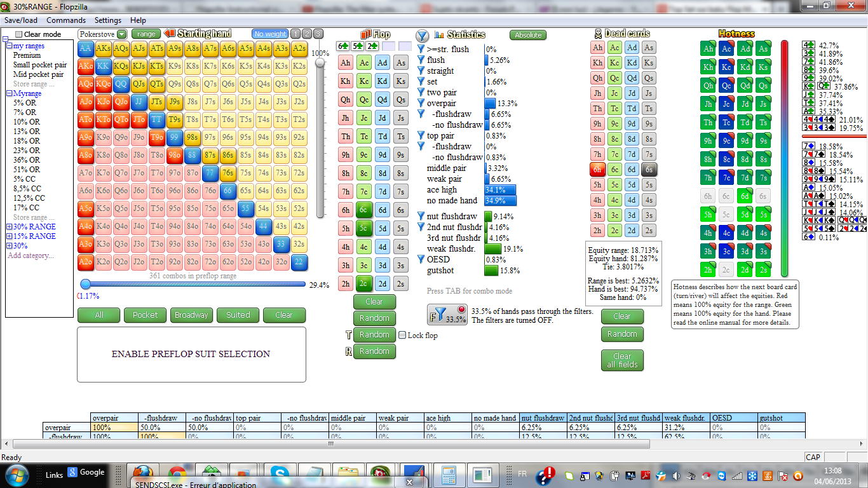Open the Commands menu
Viewport: 868px width, 488px height.
point(66,20)
